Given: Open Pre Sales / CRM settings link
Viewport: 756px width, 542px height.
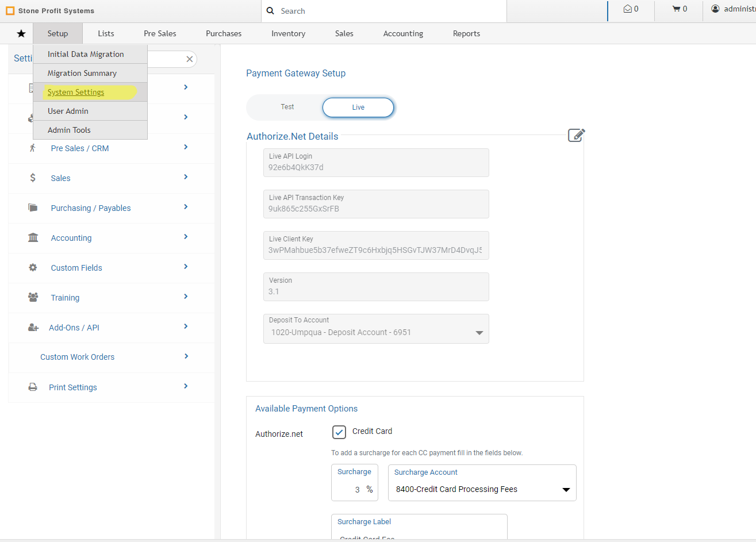Looking at the screenshot, I should click(x=80, y=148).
